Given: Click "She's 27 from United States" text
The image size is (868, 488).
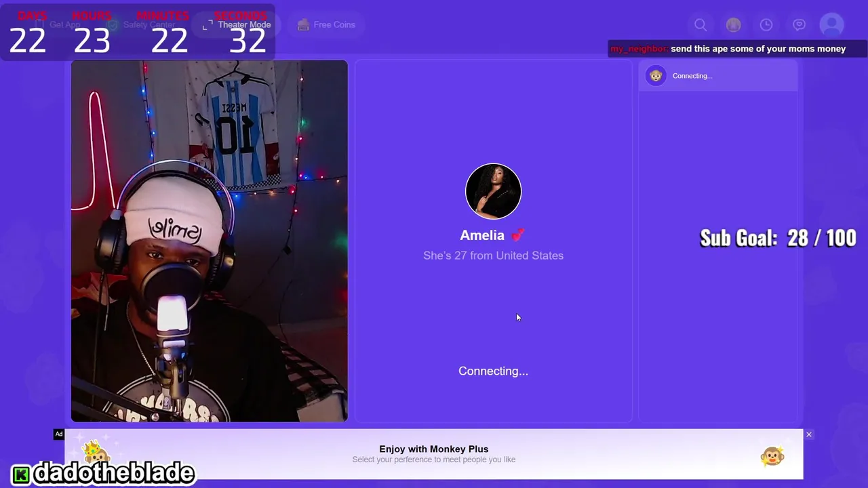Looking at the screenshot, I should [493, 256].
